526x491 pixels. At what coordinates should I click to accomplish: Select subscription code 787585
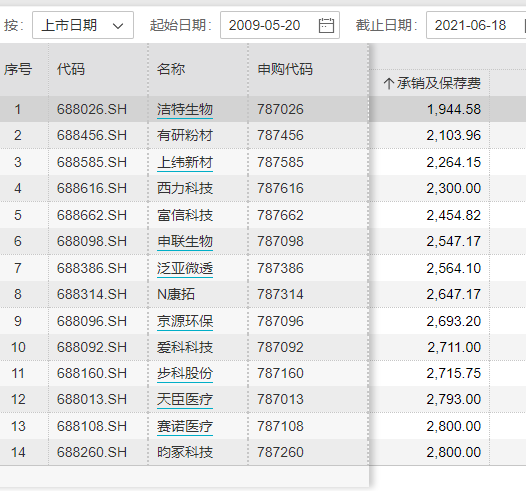280,162
